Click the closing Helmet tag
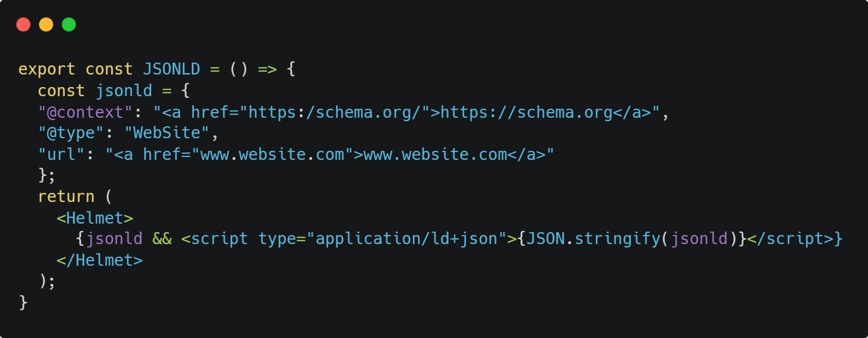The image size is (868, 338). (x=100, y=260)
